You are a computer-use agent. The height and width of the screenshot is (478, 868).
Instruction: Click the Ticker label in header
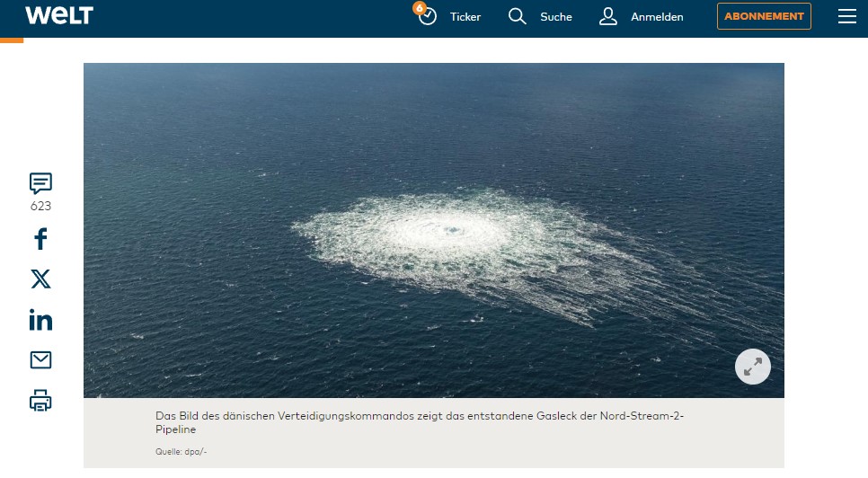(465, 17)
